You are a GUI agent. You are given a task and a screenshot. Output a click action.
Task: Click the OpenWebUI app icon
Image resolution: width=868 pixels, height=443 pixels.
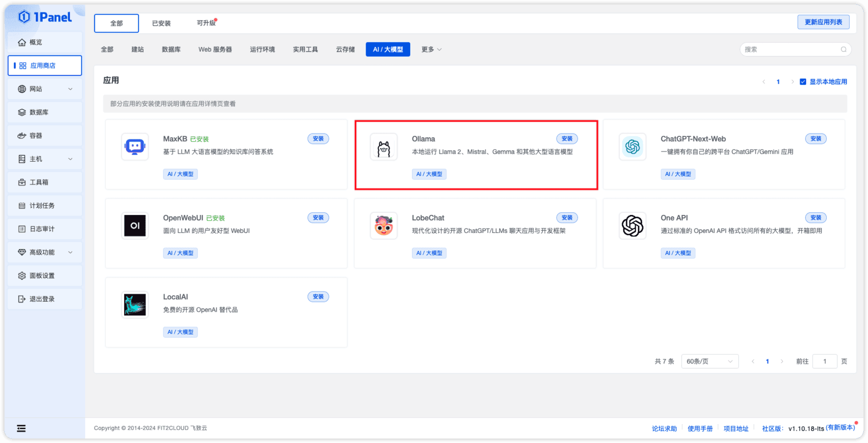[x=135, y=226]
